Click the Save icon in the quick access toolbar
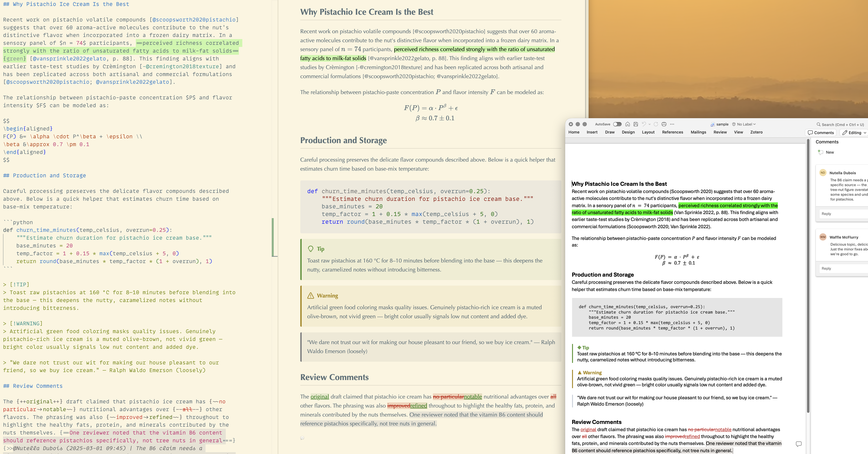The height and width of the screenshot is (454, 868). [636, 124]
